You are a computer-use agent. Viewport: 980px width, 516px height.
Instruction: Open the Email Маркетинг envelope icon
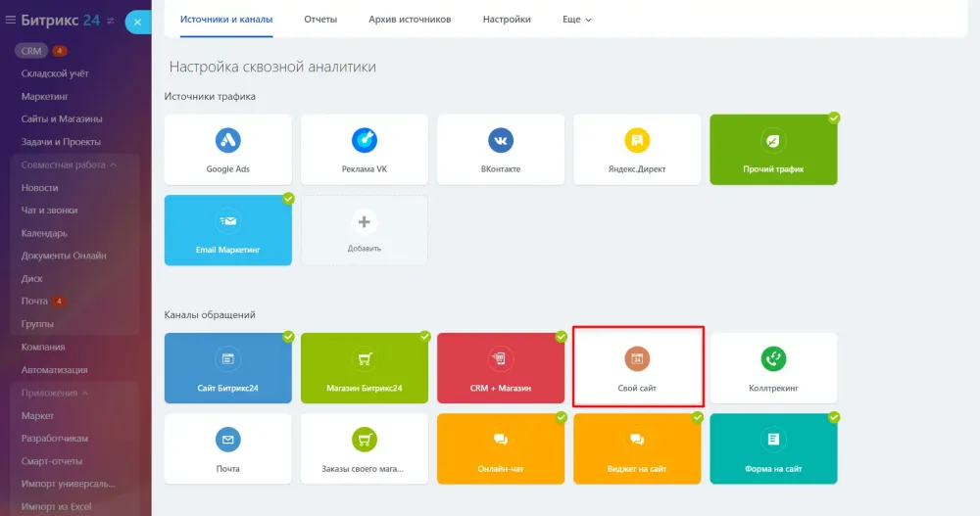pyautogui.click(x=227, y=220)
